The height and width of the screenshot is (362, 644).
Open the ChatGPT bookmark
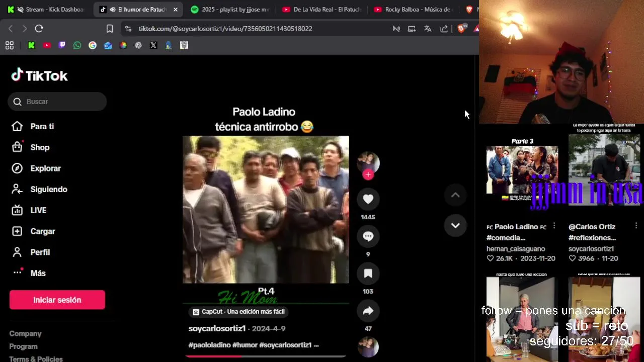click(x=138, y=45)
